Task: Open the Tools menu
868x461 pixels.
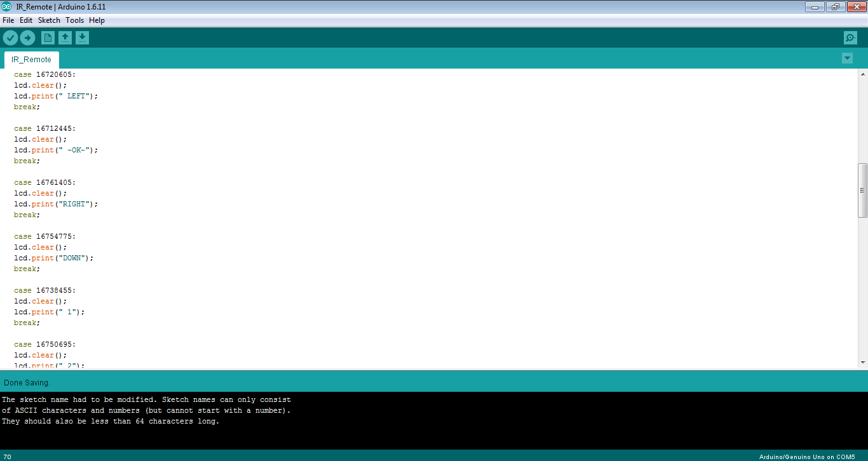Action: point(74,20)
